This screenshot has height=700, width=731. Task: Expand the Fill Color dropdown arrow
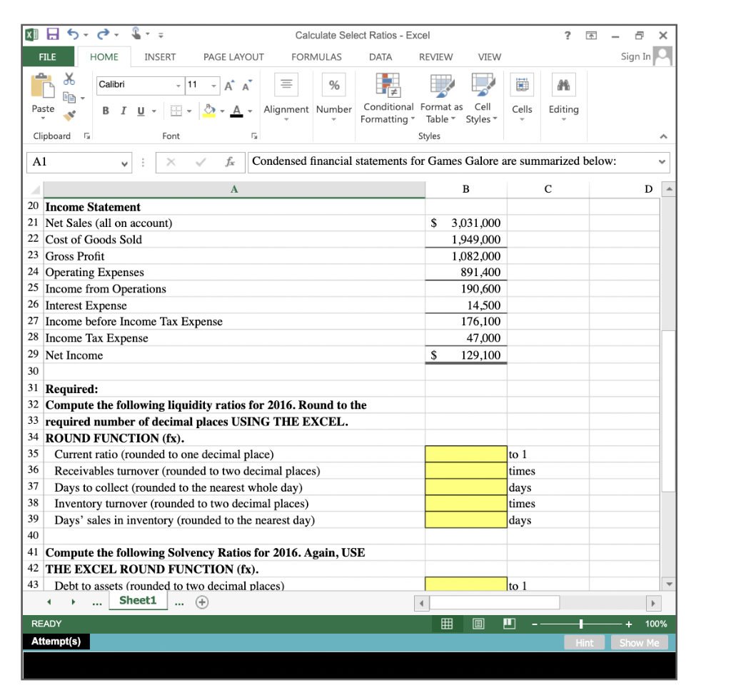coord(222,111)
